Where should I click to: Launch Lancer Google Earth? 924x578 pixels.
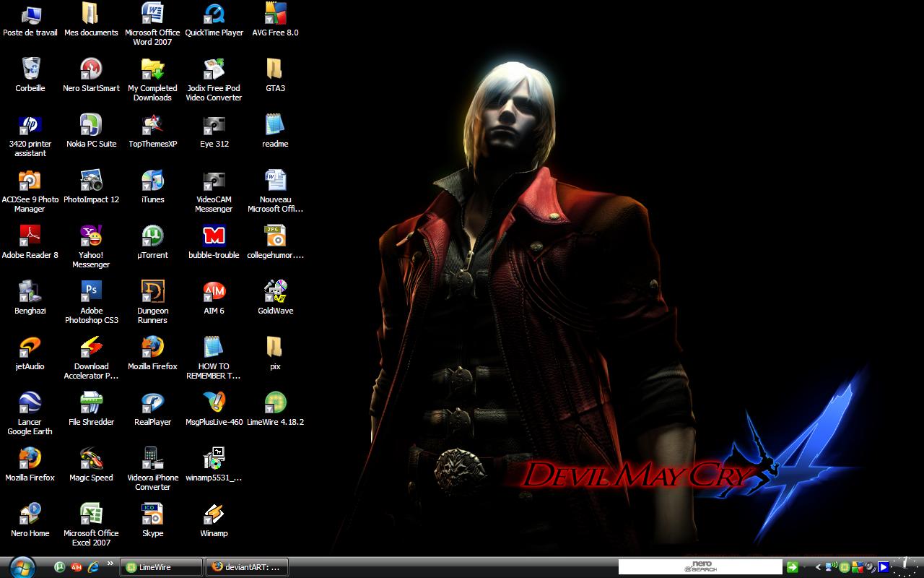tap(30, 414)
